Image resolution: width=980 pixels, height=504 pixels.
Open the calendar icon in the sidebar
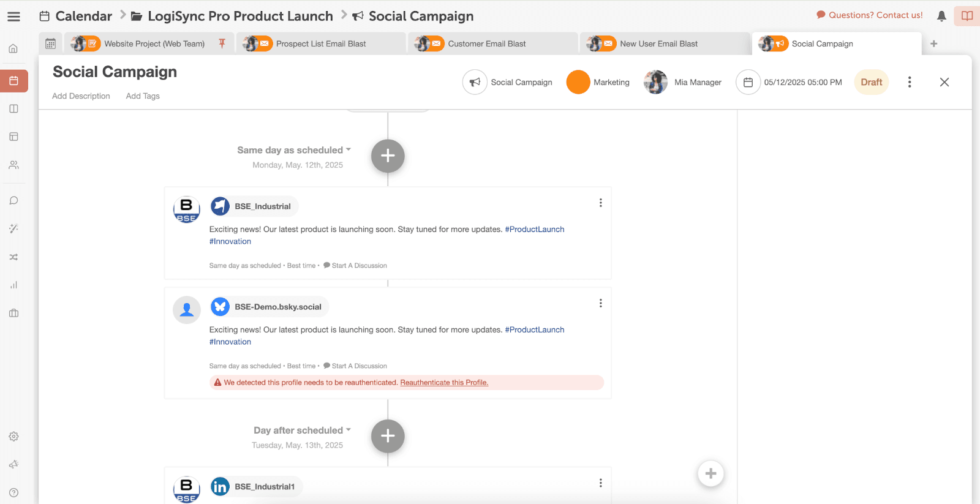tap(13, 81)
